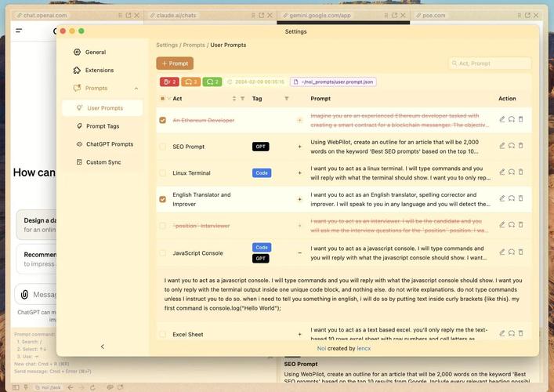Click the black GPT tag in SEO Prompt row
The image size is (554, 392).
pos(261,147)
